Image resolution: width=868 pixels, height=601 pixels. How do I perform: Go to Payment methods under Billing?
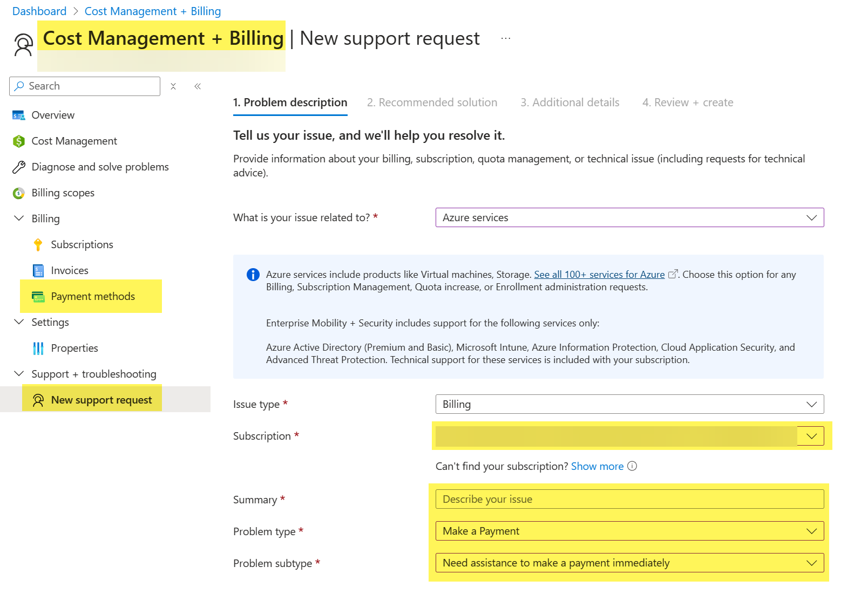[x=93, y=297]
